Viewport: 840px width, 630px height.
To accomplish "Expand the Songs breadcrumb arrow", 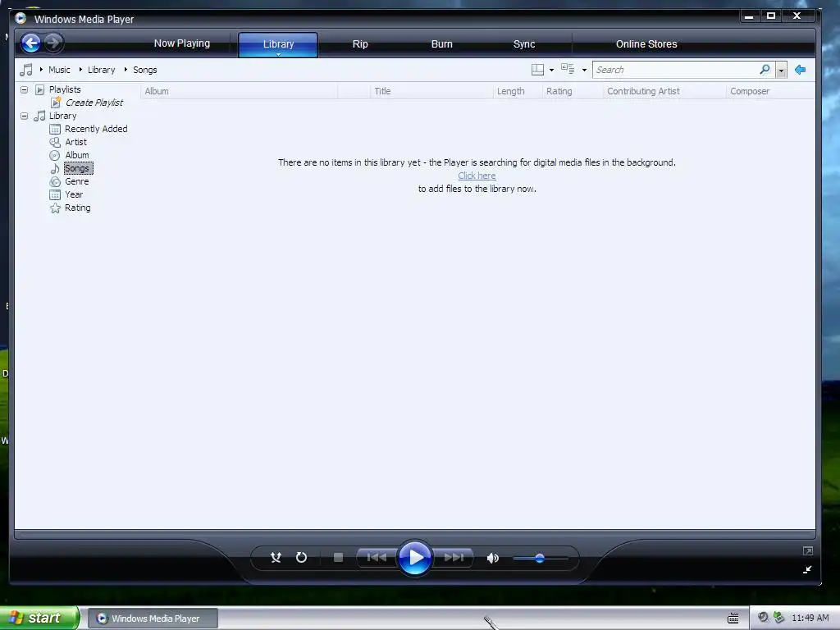I will point(126,70).
